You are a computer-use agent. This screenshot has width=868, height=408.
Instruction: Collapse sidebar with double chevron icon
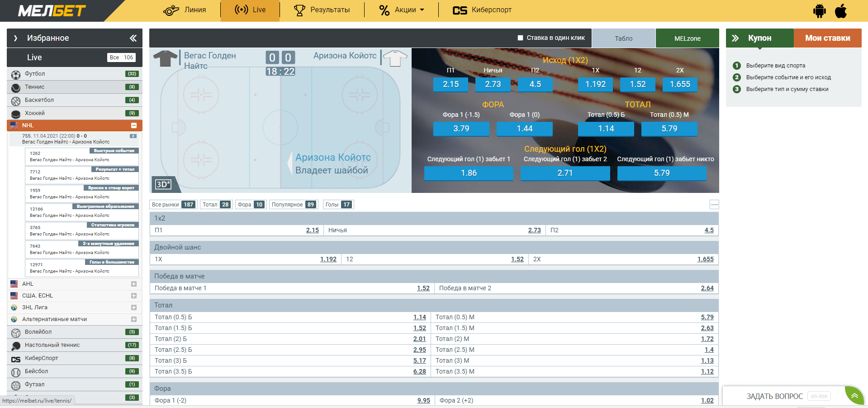pyautogui.click(x=133, y=38)
